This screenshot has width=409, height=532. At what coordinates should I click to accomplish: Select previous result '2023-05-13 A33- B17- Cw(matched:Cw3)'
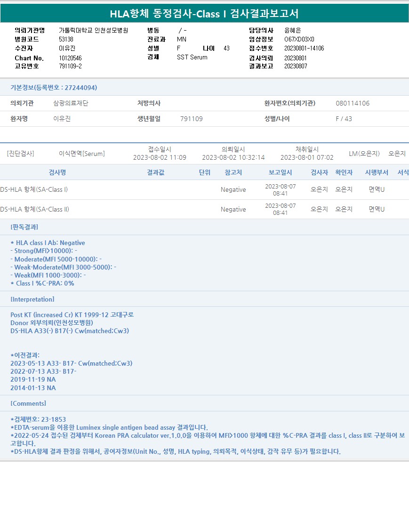tap(71, 363)
